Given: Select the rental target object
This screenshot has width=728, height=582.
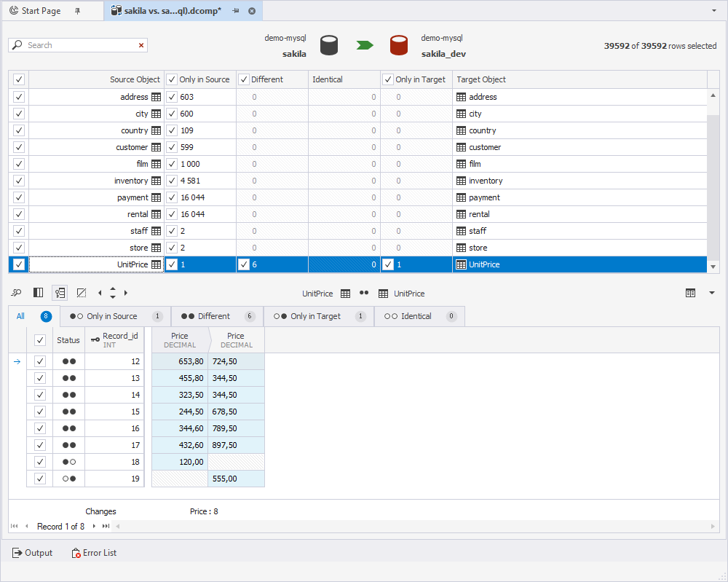Looking at the screenshot, I should 579,214.
